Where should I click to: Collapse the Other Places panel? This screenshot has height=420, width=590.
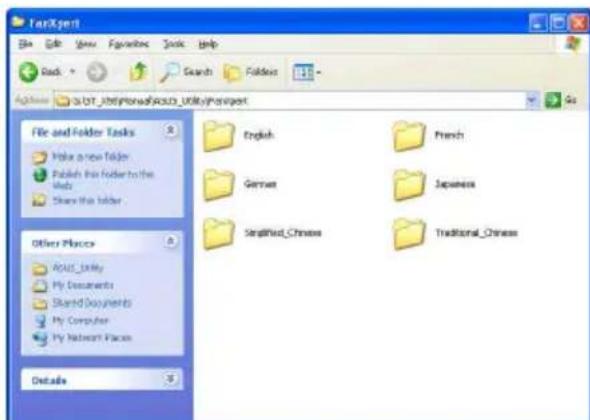(170, 241)
